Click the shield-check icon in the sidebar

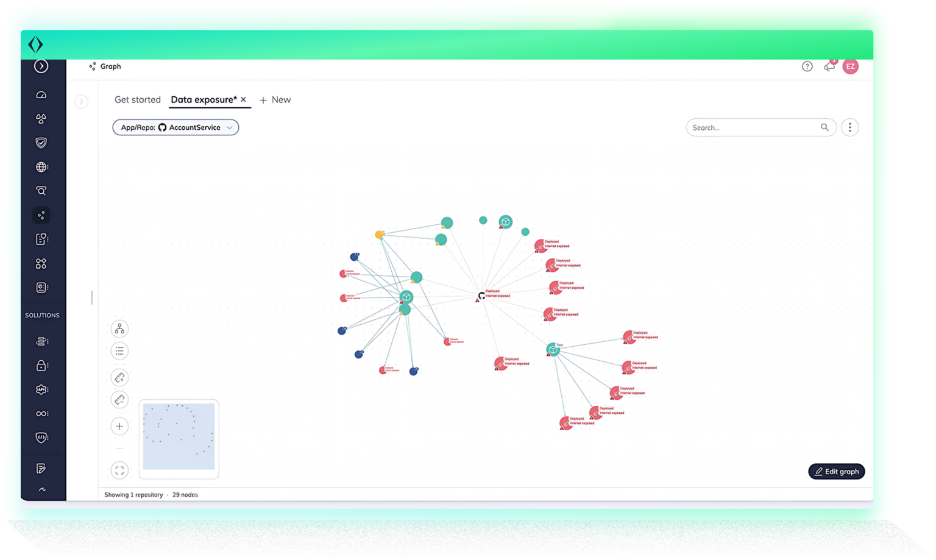click(41, 143)
